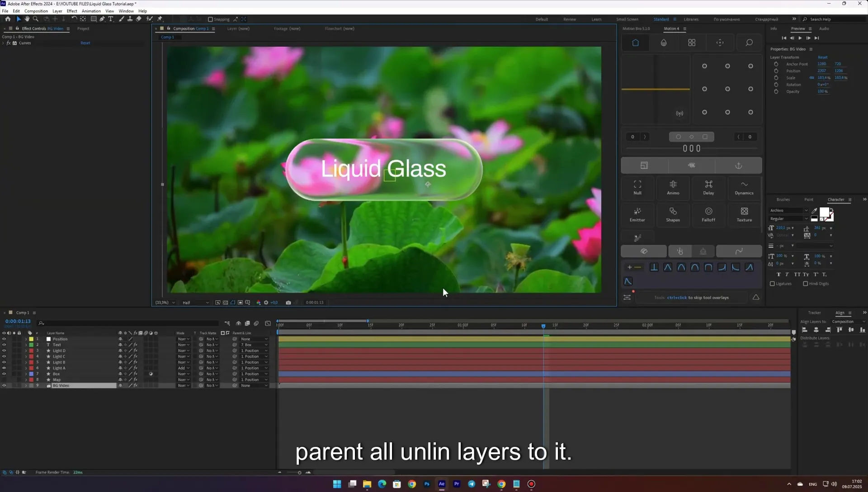The width and height of the screenshot is (868, 492).
Task: Open the Texture tool
Action: (744, 214)
